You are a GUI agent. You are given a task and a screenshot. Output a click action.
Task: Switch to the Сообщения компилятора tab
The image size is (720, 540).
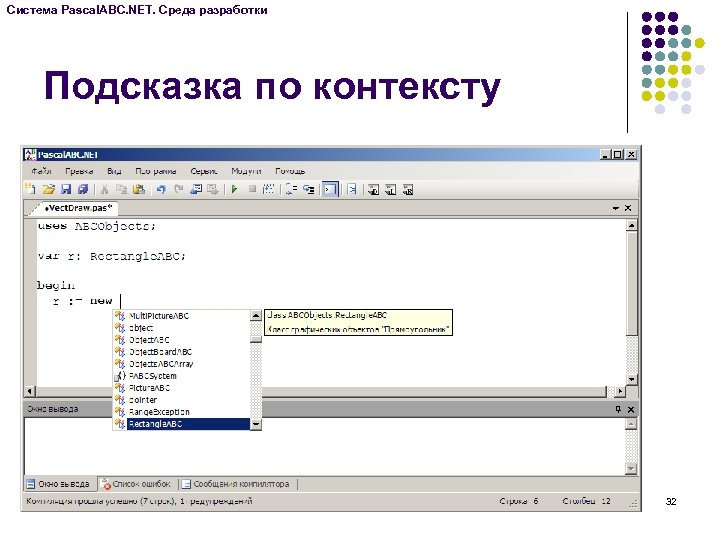(x=236, y=484)
